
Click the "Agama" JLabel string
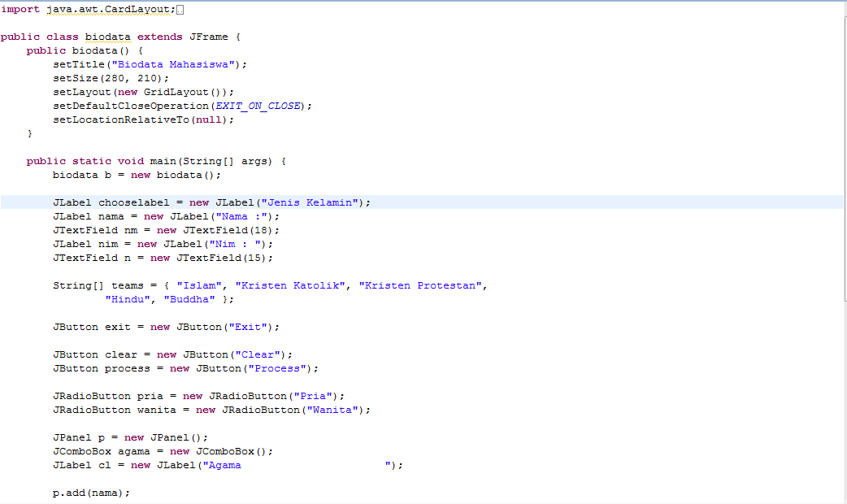tap(222, 464)
